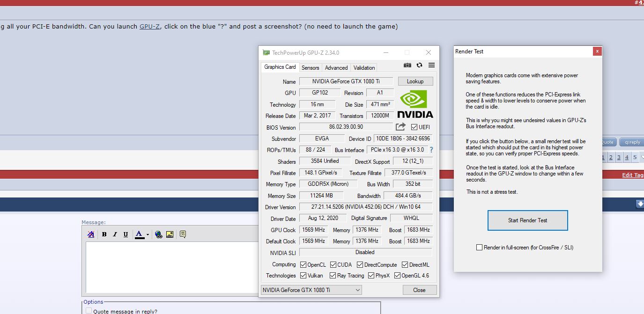Image resolution: width=644 pixels, height=314 pixels.
Task: Remove text formatting in the forum editor
Action: pyautogui.click(x=91, y=234)
